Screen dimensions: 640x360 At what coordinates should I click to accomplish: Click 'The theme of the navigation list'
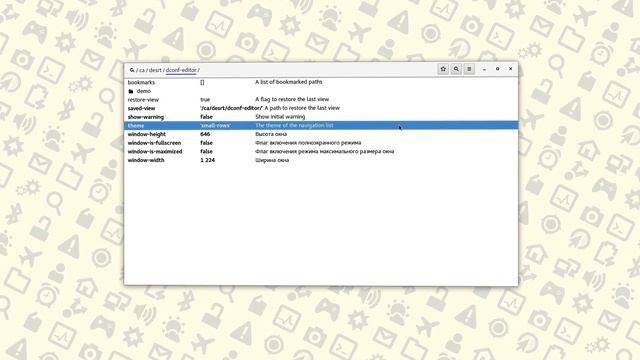pos(294,125)
